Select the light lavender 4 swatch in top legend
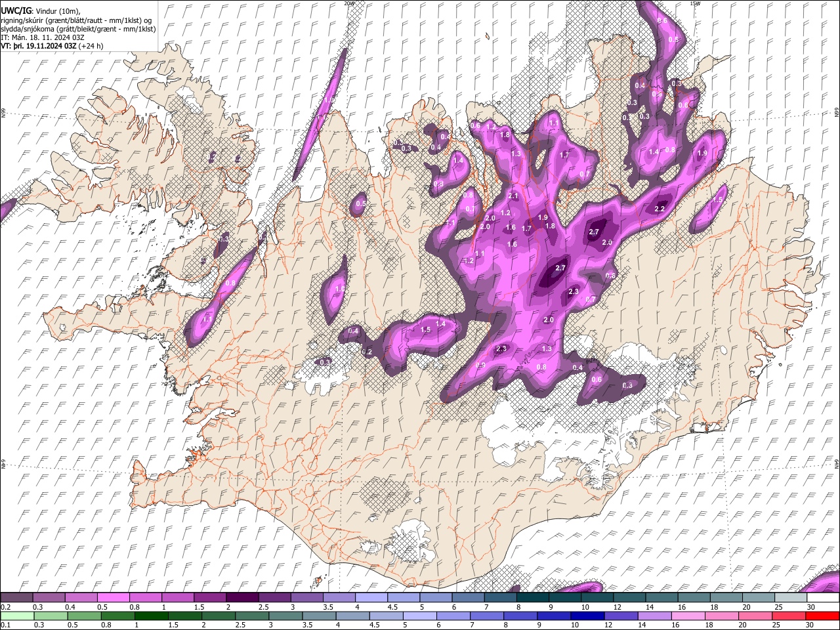840x630 pixels. [371, 597]
